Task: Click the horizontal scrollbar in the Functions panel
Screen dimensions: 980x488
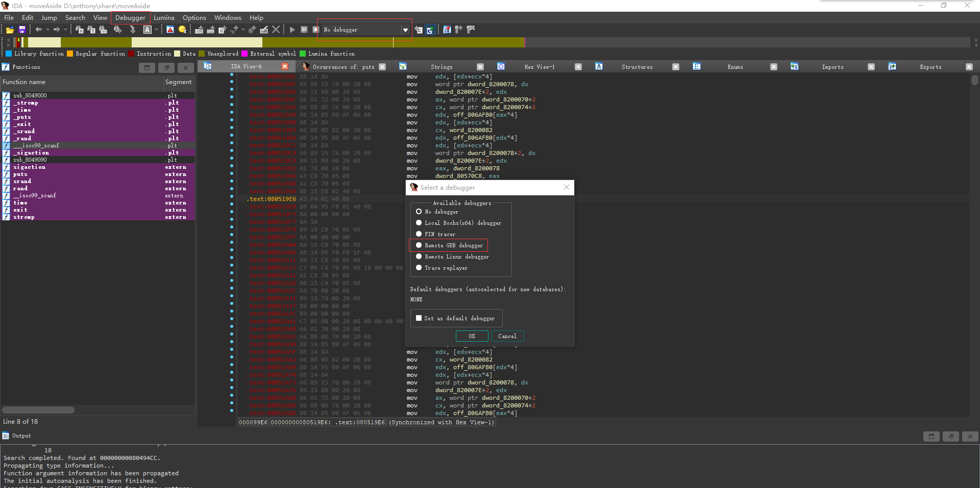Action: (38, 410)
